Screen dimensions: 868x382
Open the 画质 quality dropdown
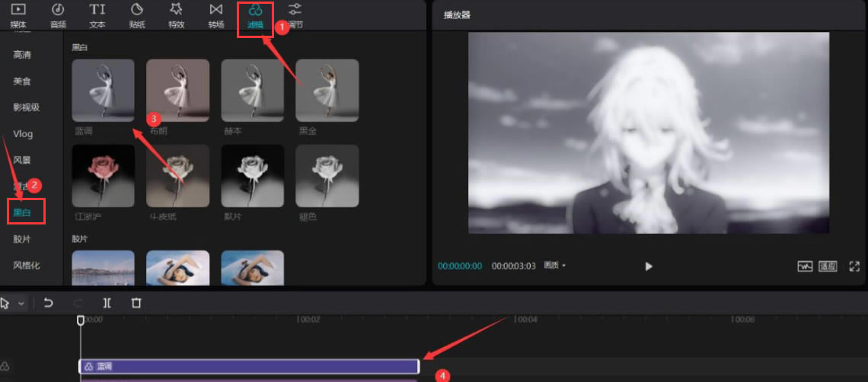(554, 266)
